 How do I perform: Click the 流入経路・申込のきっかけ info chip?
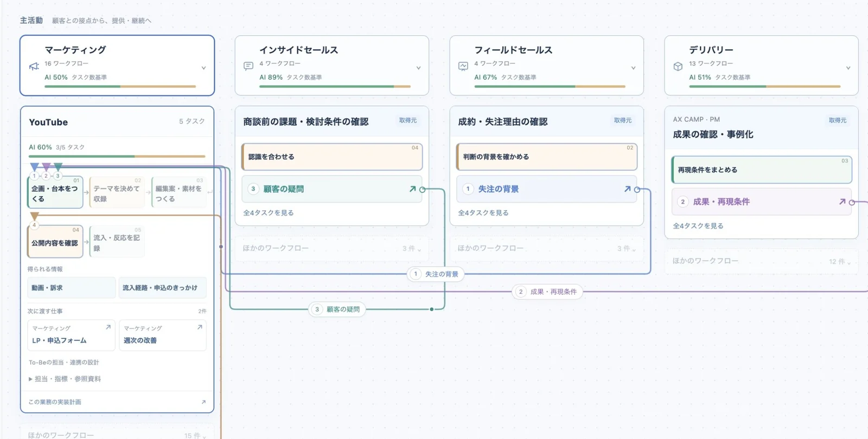click(163, 288)
